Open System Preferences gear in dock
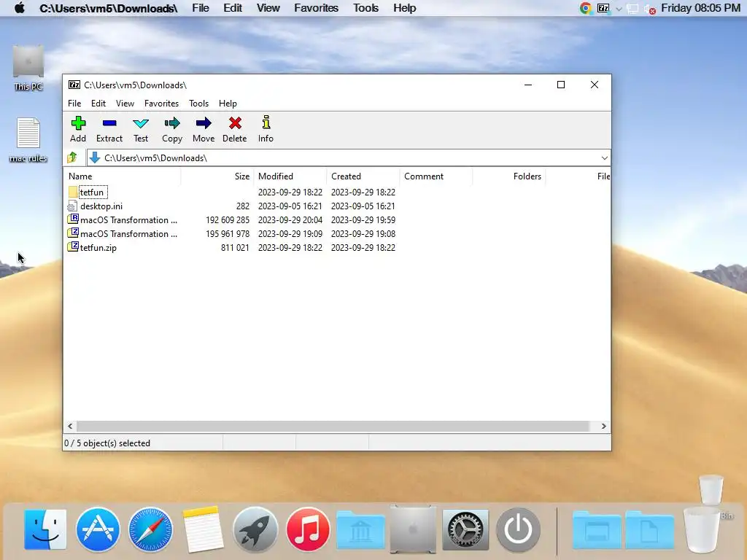This screenshot has width=747, height=560. click(465, 529)
